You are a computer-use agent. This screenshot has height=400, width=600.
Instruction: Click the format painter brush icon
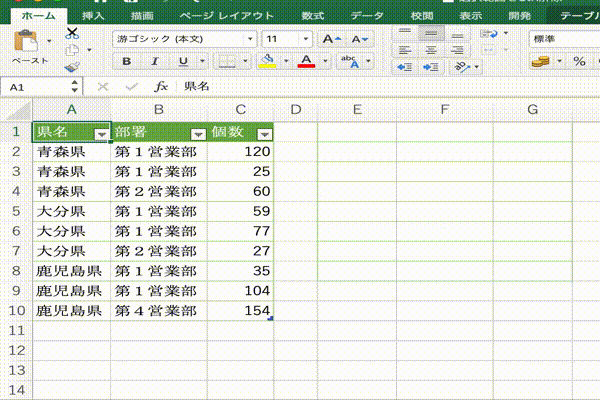pos(71,66)
